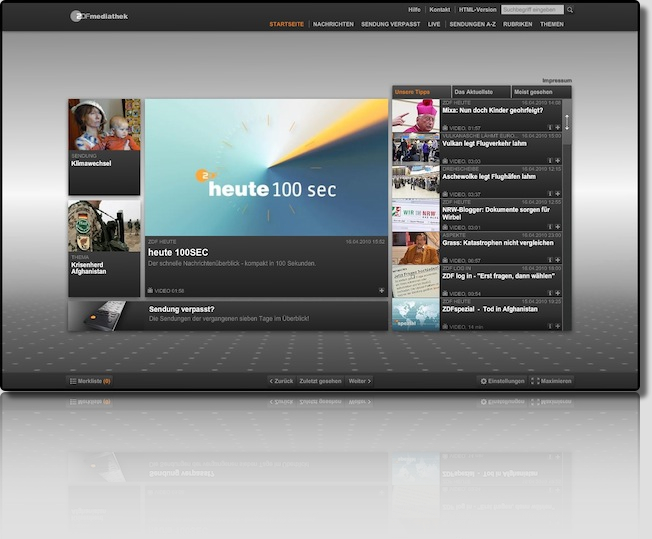Click info icon on NRW-Blogger row
This screenshot has height=539, width=652.
coord(550,227)
